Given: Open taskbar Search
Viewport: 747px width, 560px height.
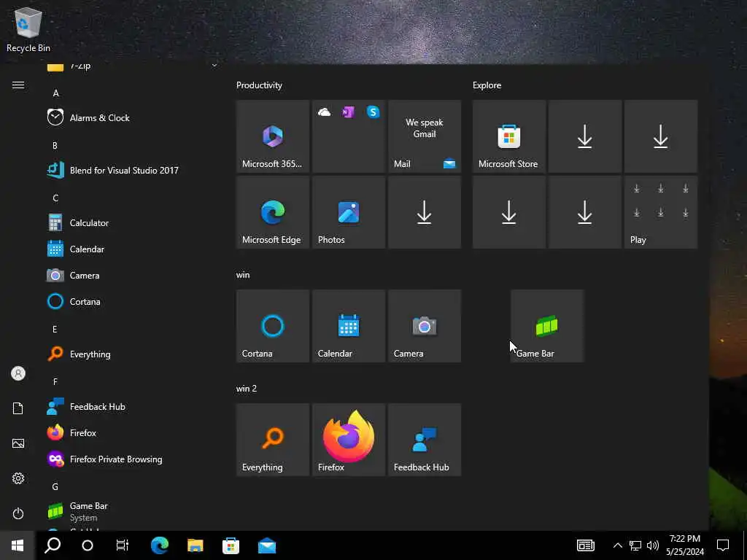Looking at the screenshot, I should [x=53, y=545].
